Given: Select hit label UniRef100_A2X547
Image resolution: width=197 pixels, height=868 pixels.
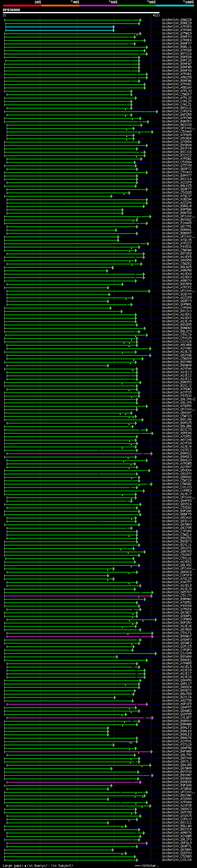Looking at the screenshot, I should [177, 467].
